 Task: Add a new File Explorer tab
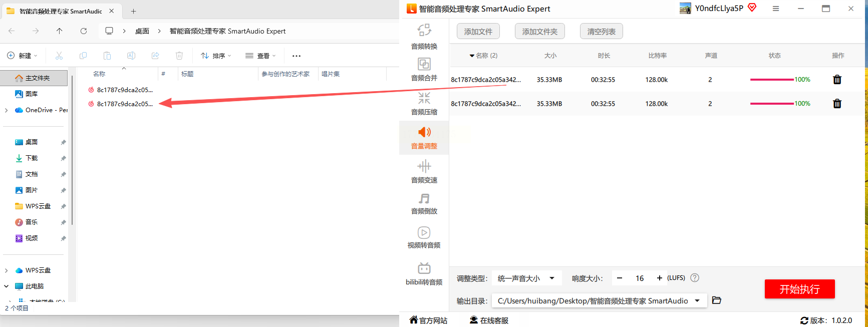(133, 11)
